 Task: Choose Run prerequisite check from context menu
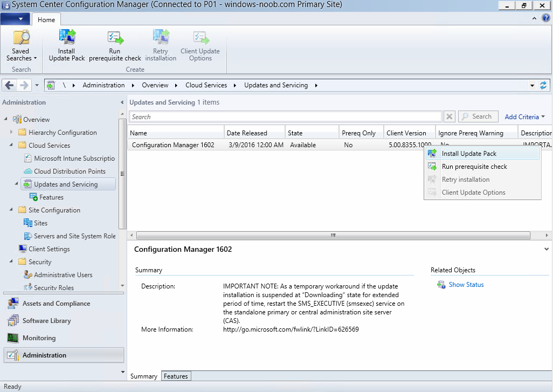[x=482, y=167]
